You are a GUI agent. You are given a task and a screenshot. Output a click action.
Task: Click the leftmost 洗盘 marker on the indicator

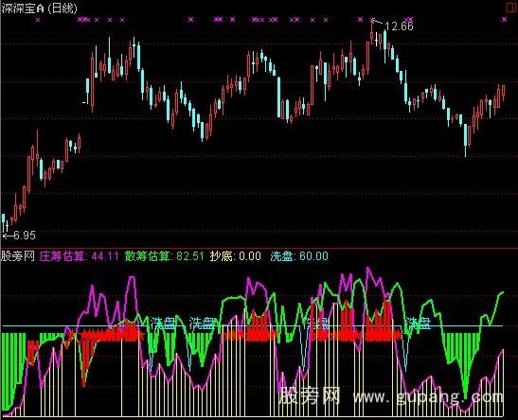pyautogui.click(x=163, y=324)
